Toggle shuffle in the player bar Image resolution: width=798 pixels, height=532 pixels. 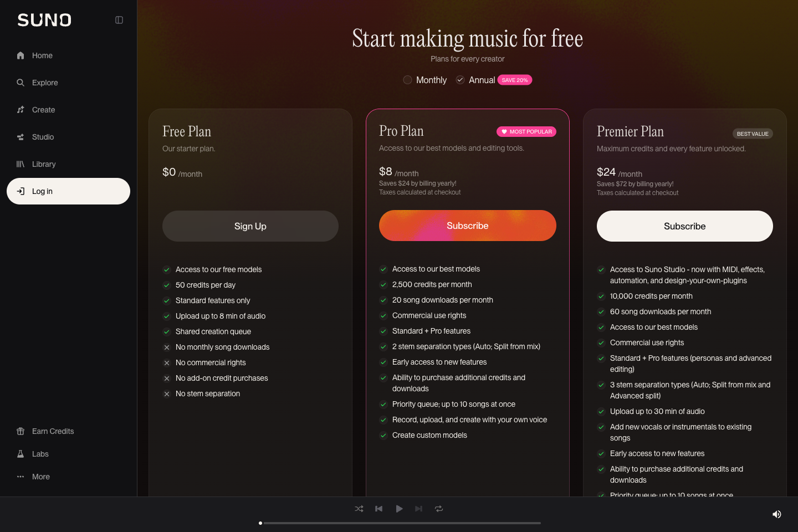pos(359,509)
